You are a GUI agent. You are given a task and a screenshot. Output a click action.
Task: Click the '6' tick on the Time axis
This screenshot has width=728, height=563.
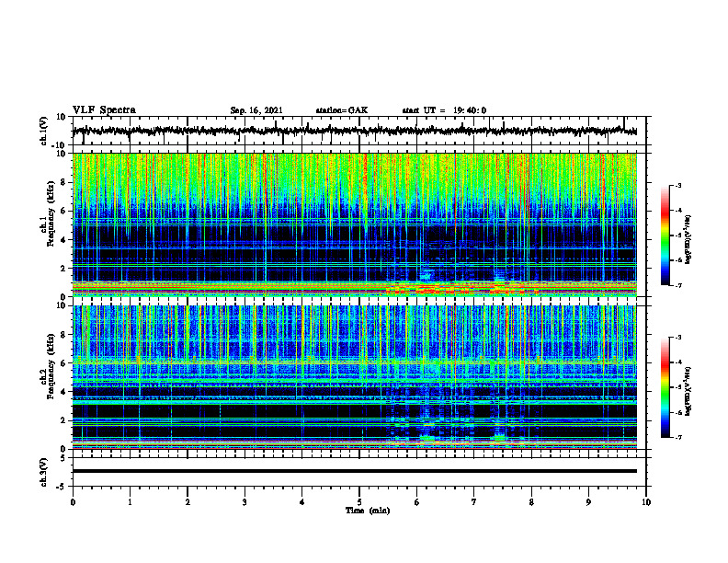coord(416,502)
